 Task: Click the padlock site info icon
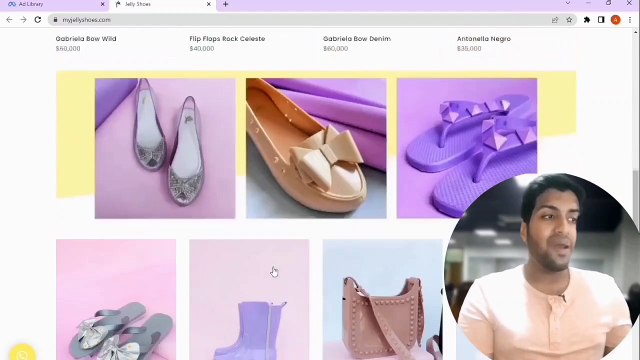pos(56,20)
